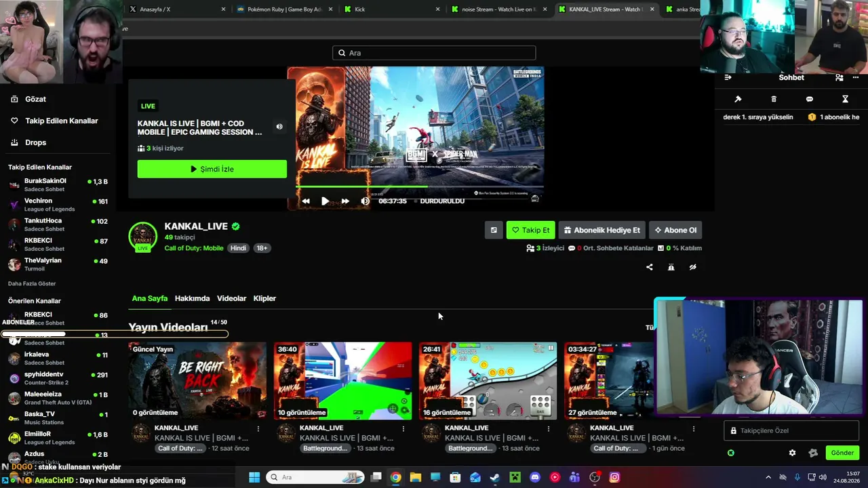
Task: Click the Call of Duty: Mobile category link
Action: point(194,248)
